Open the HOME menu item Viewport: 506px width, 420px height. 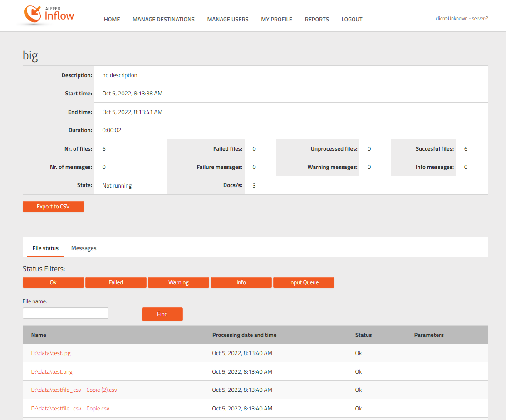112,20
